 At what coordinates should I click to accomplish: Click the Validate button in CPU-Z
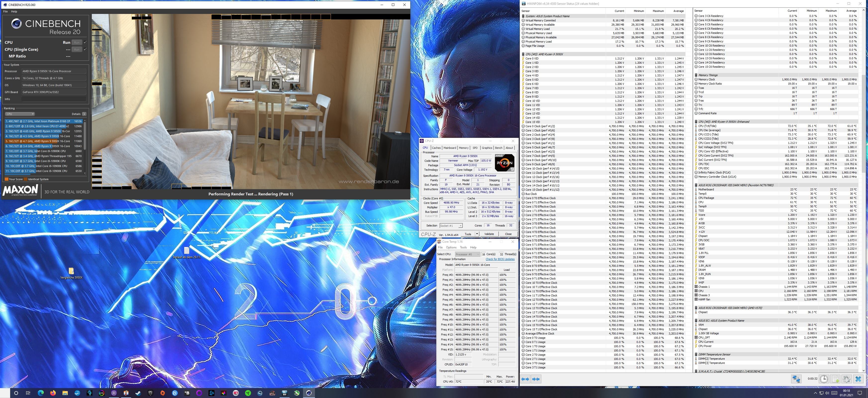pos(489,234)
